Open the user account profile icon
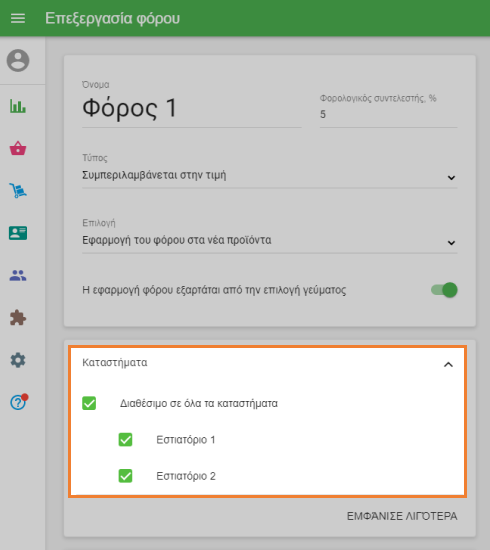Screen dimensions: 490x550 [18, 60]
